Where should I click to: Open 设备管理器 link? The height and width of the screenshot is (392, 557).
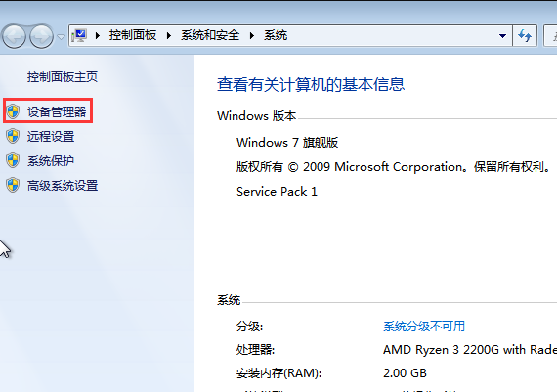[x=57, y=112]
